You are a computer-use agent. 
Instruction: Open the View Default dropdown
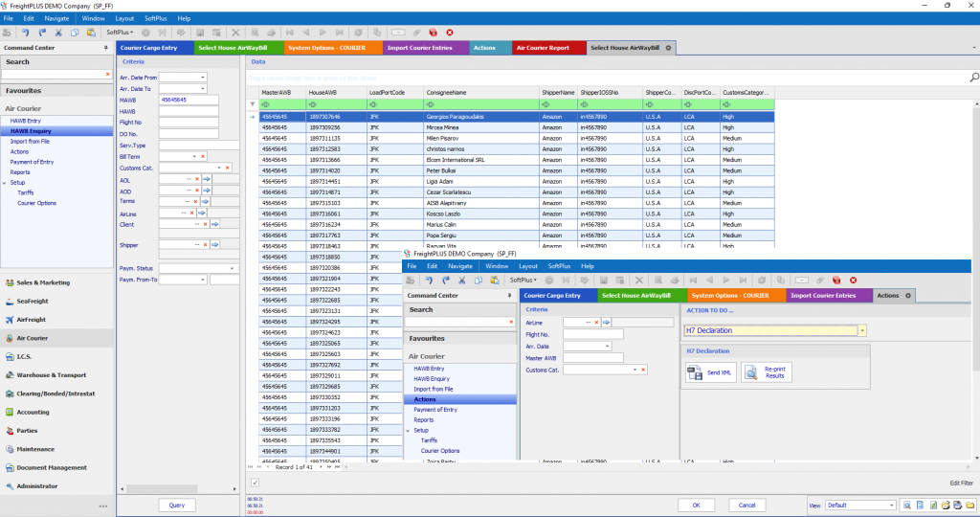coord(891,505)
